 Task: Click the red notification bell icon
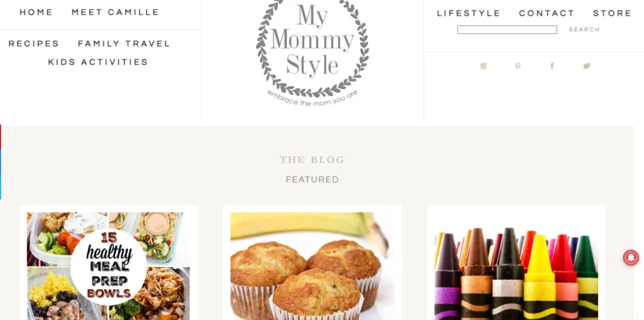pos(631,258)
